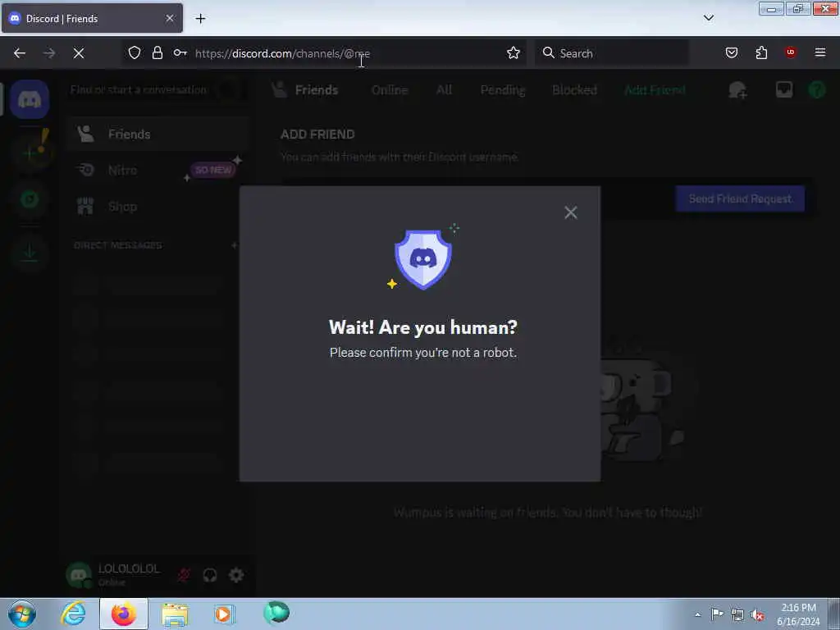Switch to the Online tab
840x630 pixels.
pos(390,90)
